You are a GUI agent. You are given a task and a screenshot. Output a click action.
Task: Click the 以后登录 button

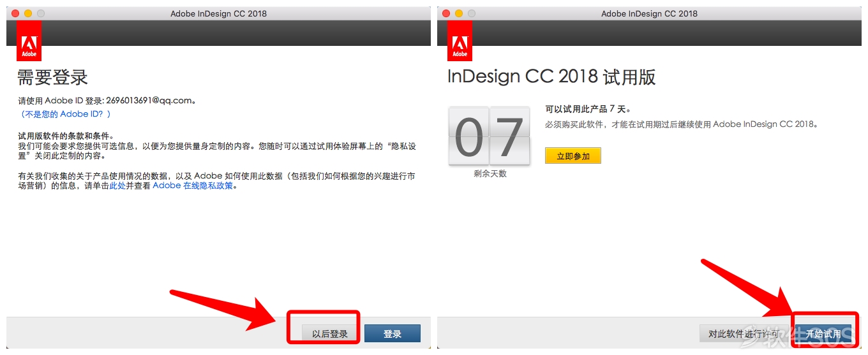click(x=330, y=333)
